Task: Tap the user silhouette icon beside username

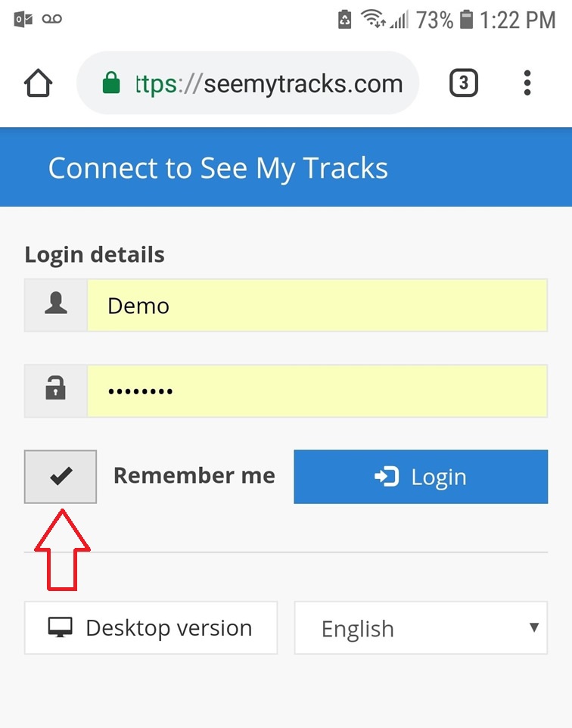Action: point(56,305)
